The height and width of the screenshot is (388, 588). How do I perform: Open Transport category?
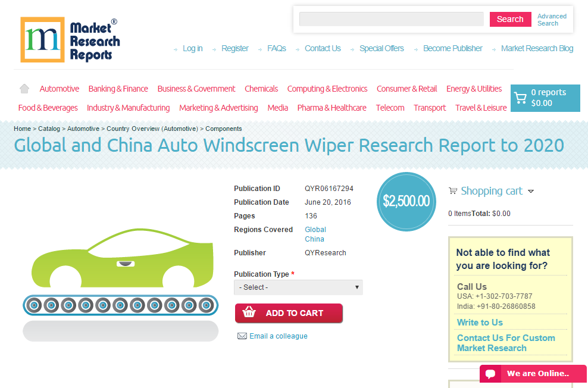430,108
